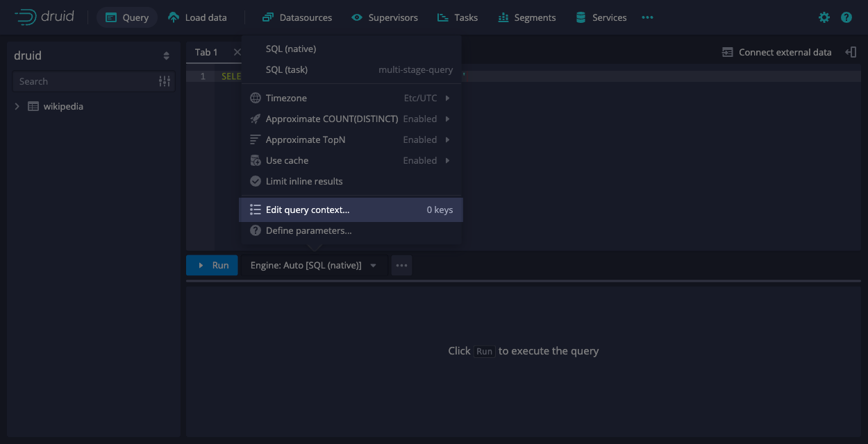Click the schema filter icon in search box
Image resolution: width=868 pixels, height=444 pixels.
(165, 81)
